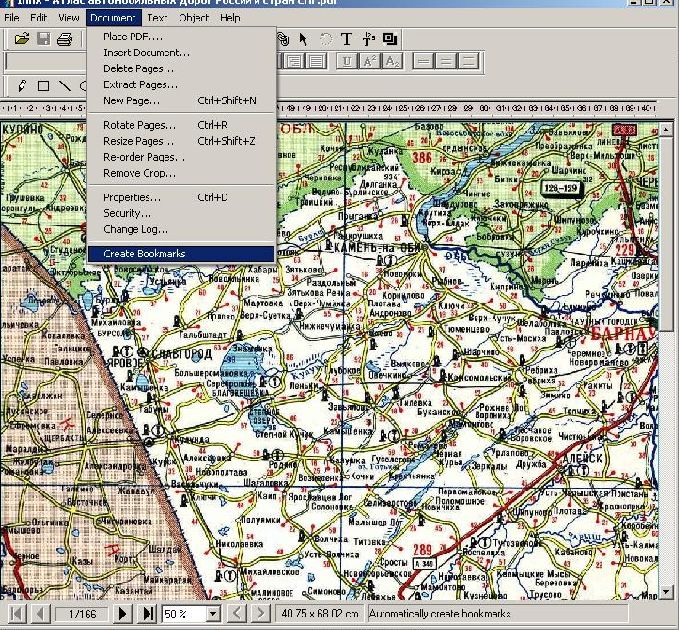Open the 50% zoom dropdown arrow
Image resolution: width=679 pixels, height=630 pixels.
click(x=212, y=614)
